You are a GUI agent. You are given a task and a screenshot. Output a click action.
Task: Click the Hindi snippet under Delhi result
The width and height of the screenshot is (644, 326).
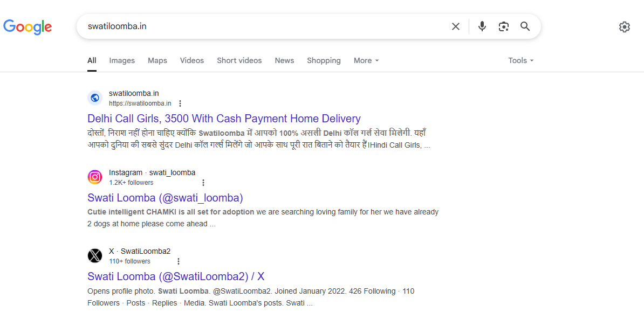click(259, 140)
